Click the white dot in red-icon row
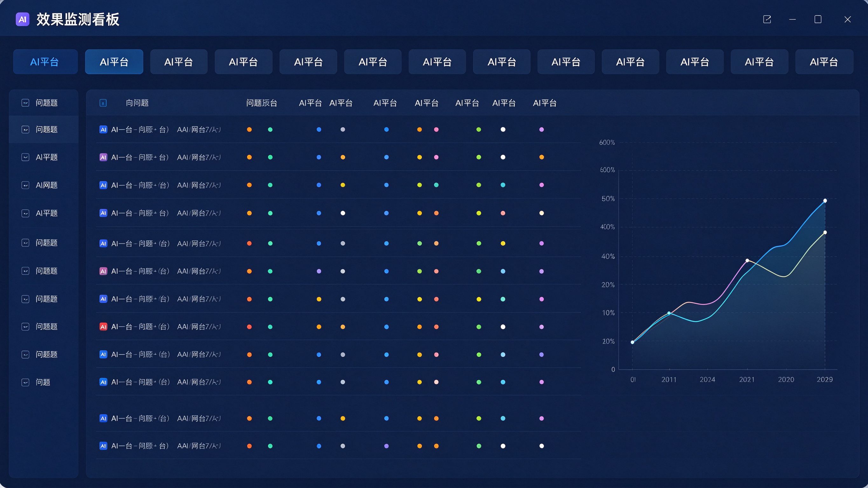Image resolution: width=868 pixels, height=488 pixels. tap(503, 327)
